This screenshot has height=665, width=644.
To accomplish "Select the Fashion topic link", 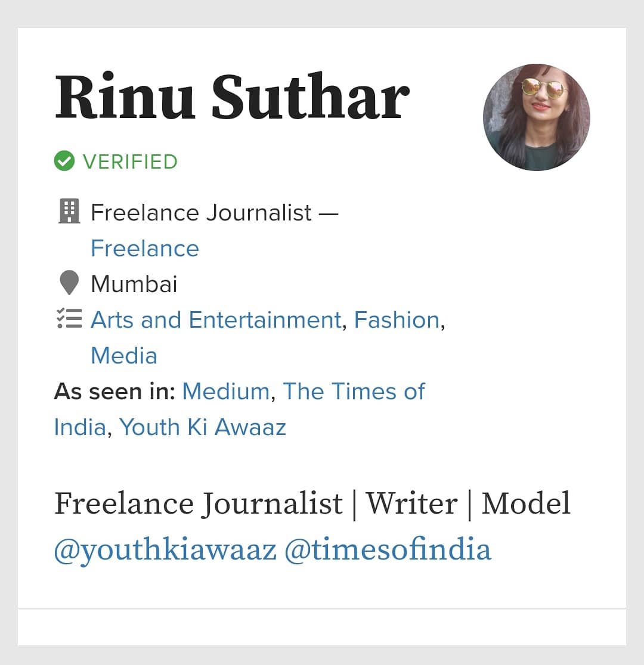I will point(397,320).
